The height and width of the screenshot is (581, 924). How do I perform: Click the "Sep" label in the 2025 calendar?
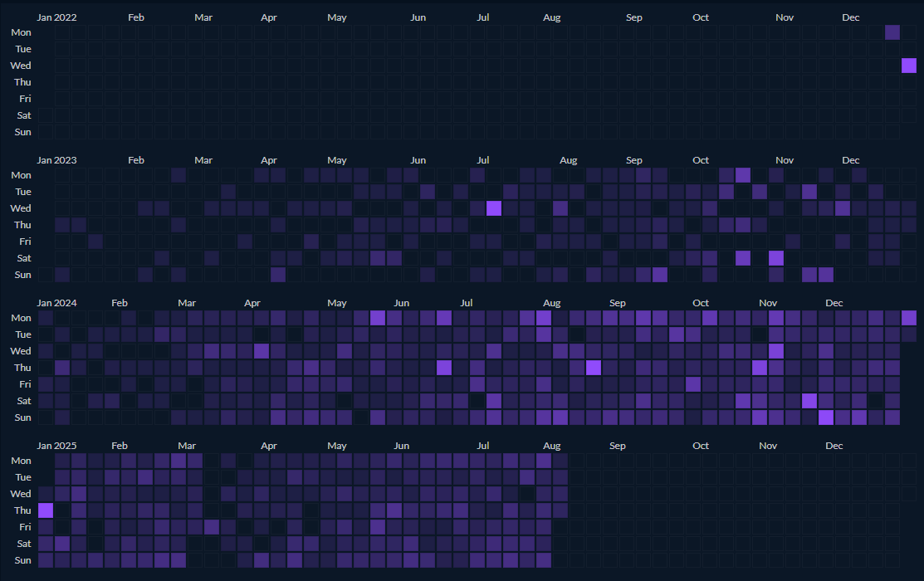617,446
